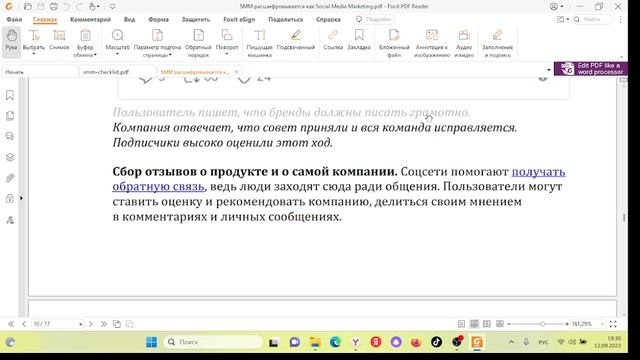
Task: Go to first page button
Action: tap(11, 324)
